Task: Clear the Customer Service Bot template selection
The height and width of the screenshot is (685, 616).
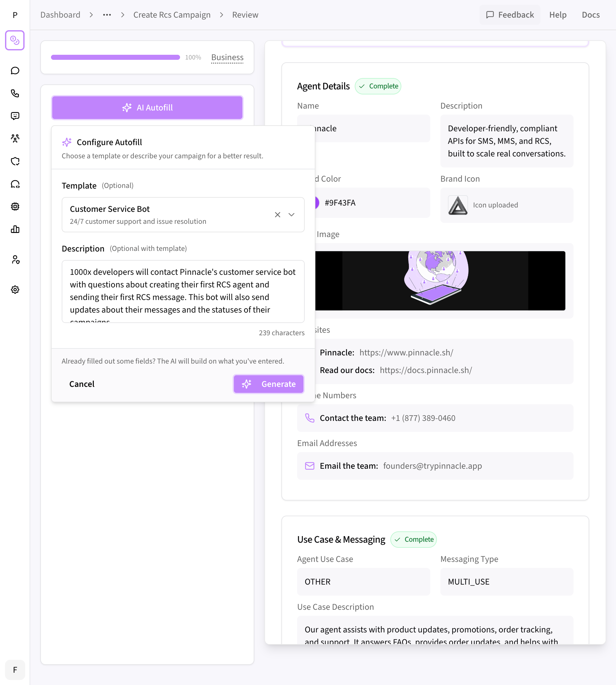Action: [278, 215]
